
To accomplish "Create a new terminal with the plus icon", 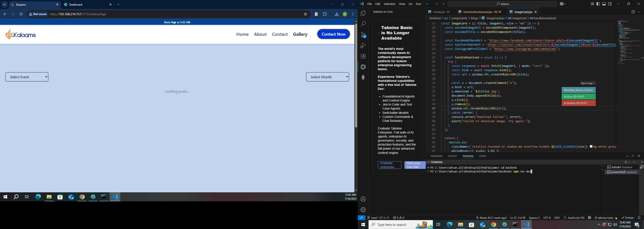I will point(625,162).
